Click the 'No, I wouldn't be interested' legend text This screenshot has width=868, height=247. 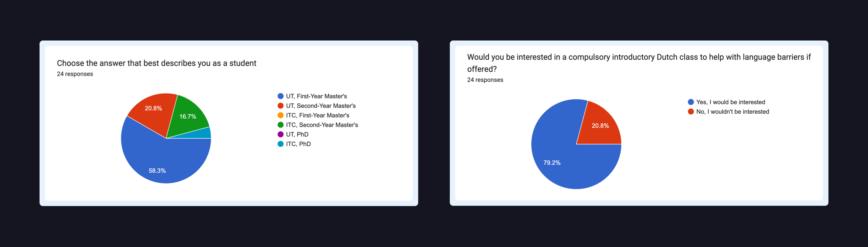[x=733, y=112]
